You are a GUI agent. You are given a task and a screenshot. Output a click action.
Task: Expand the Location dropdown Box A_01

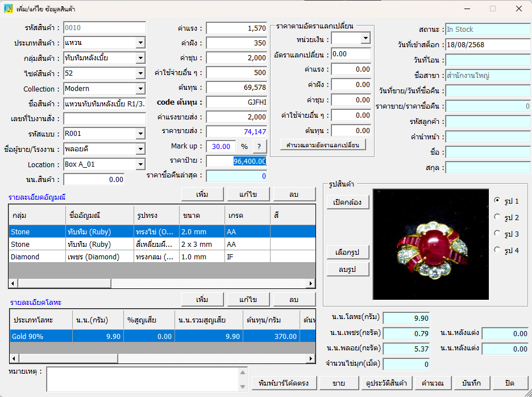(x=140, y=164)
